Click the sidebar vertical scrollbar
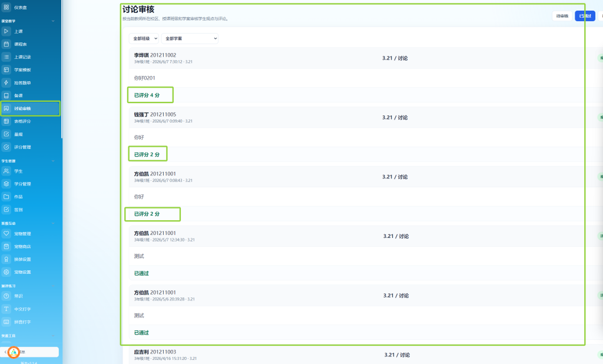The image size is (603, 364). tap(61, 70)
